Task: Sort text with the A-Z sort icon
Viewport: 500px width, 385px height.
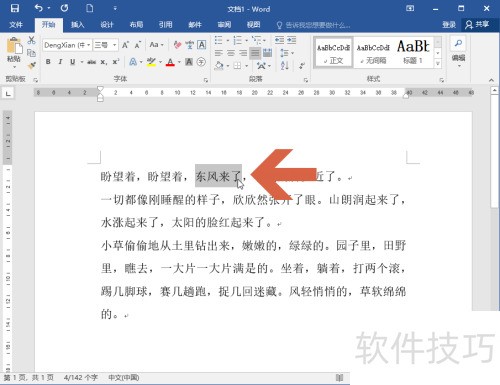Action: pyautogui.click(x=285, y=66)
